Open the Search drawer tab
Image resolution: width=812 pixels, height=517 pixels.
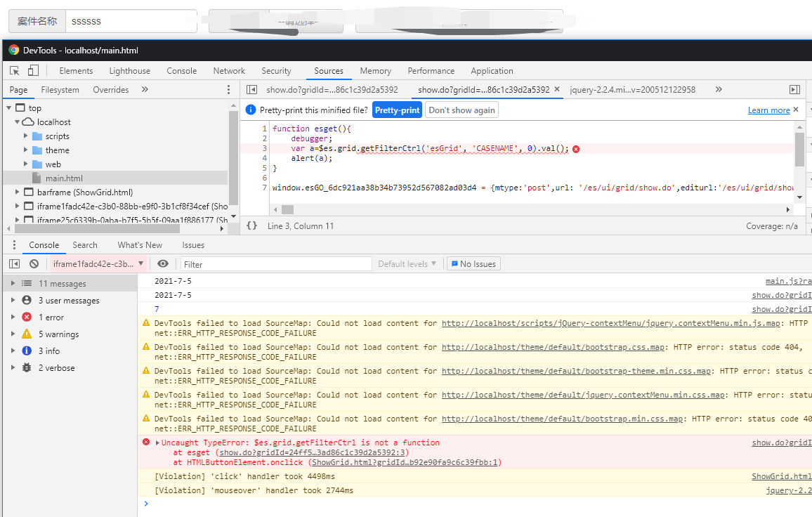85,245
